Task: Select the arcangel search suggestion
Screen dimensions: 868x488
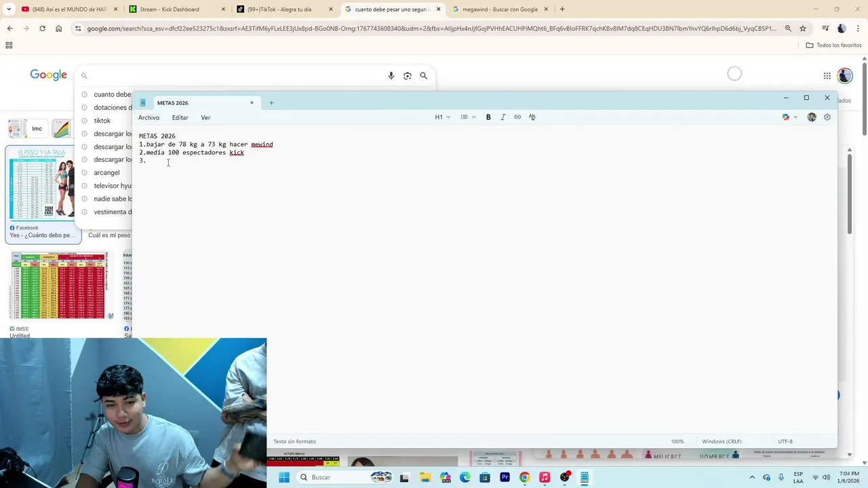Action: pos(105,173)
